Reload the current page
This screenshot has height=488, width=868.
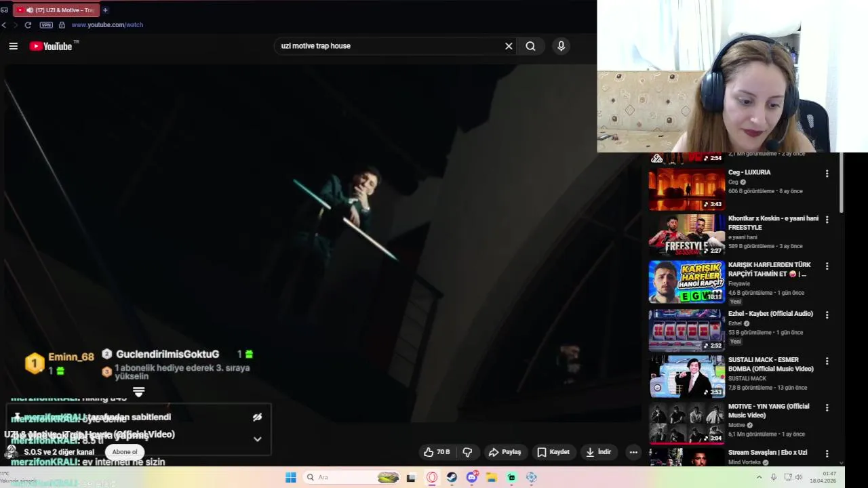[28, 25]
